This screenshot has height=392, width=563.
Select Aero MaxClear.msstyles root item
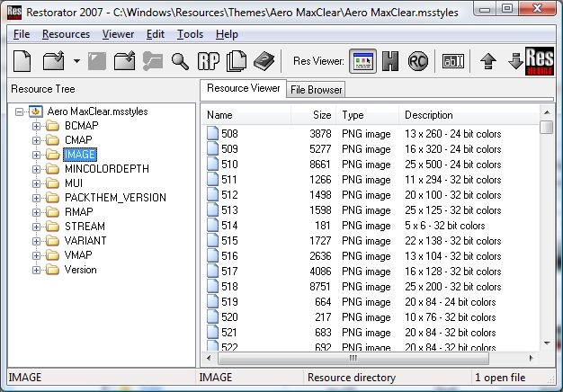[x=97, y=111]
